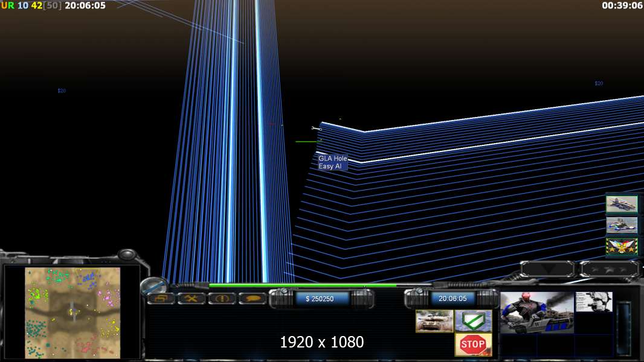Viewport: 644px width, 362px height.
Task: Activate the blue jet special power shortcut
Action: click(x=622, y=225)
